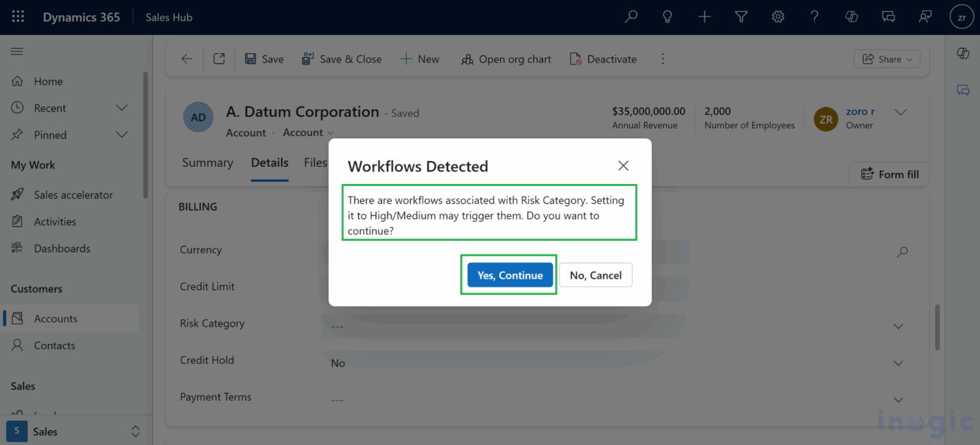Deactivate the account from the command bar

click(x=602, y=58)
